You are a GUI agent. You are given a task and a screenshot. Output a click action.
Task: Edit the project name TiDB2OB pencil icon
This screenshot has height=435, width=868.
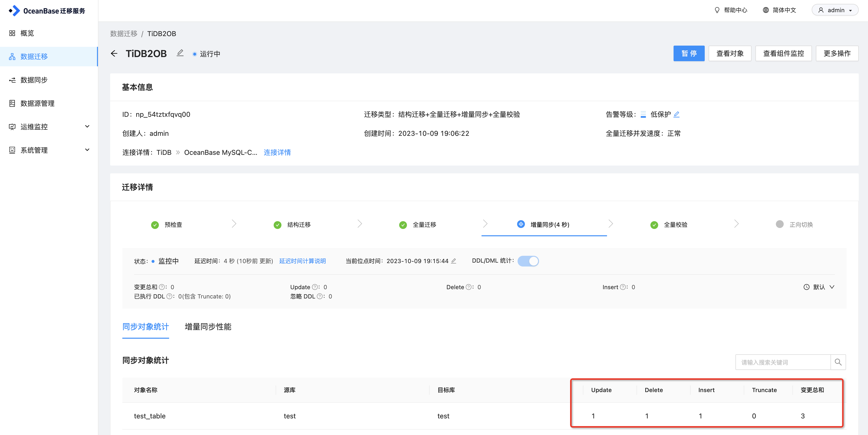[x=180, y=53]
